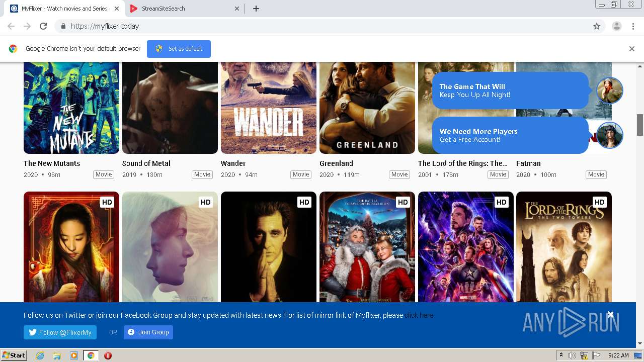
Task: Click the scrollbar up arrow
Action: [640, 66]
